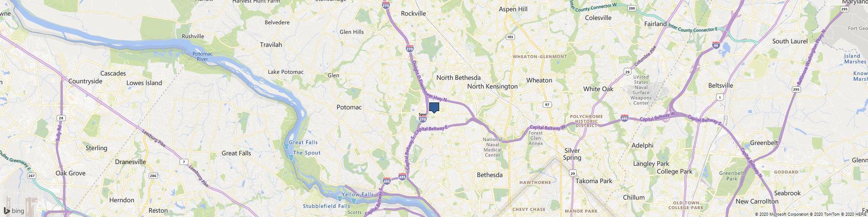Screen dimensions: 868x217
Task: Click the Stubblefield Falls icon
Action: [x=354, y=202]
